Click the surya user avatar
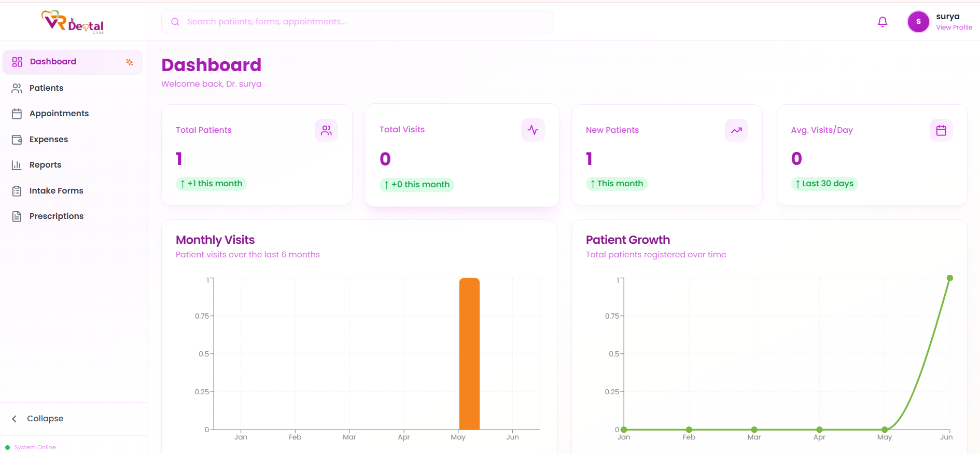Screen dimensions: 980x454 click(918, 22)
